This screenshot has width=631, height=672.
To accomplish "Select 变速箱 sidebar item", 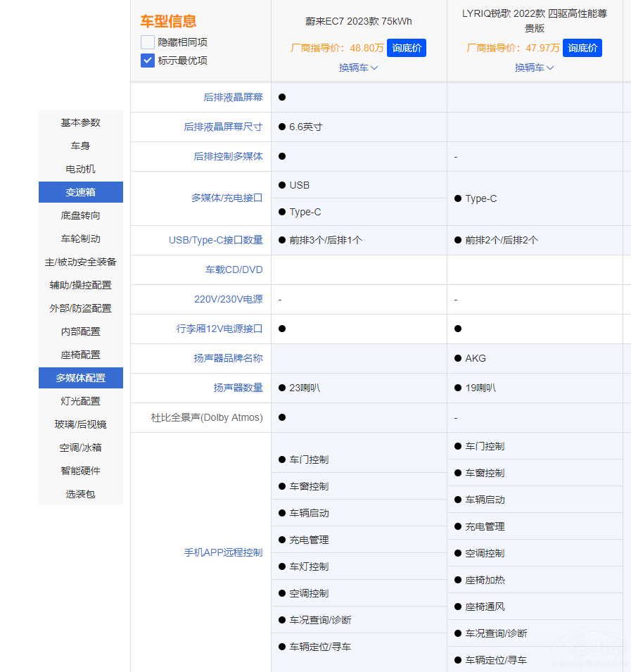I will point(81,192).
